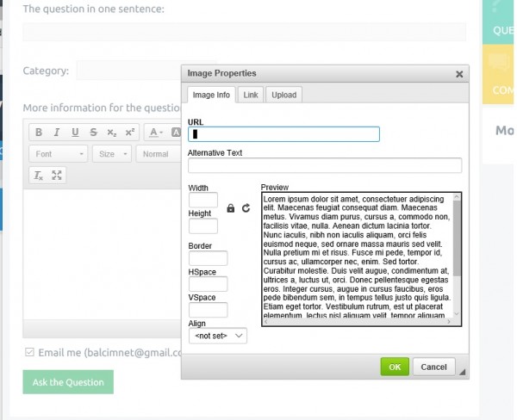Click the green OK button
Viewport: 517px width, 420px height.
395,367
